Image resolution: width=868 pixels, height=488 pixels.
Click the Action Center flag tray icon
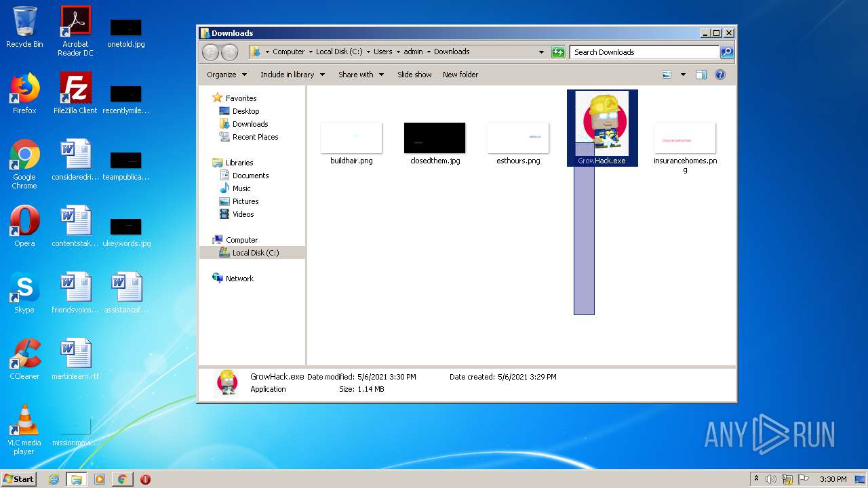[802, 479]
